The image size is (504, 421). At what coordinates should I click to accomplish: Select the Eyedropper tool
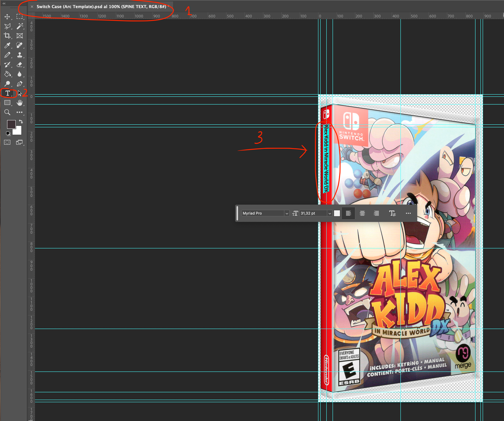coord(7,45)
